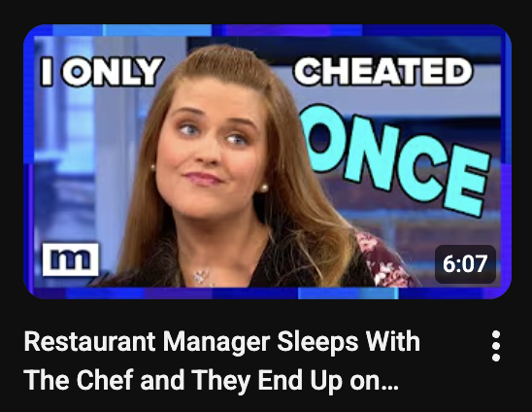532x412 pixels.
Task: Click the sparkly necklace pendant
Action: click(x=202, y=276)
